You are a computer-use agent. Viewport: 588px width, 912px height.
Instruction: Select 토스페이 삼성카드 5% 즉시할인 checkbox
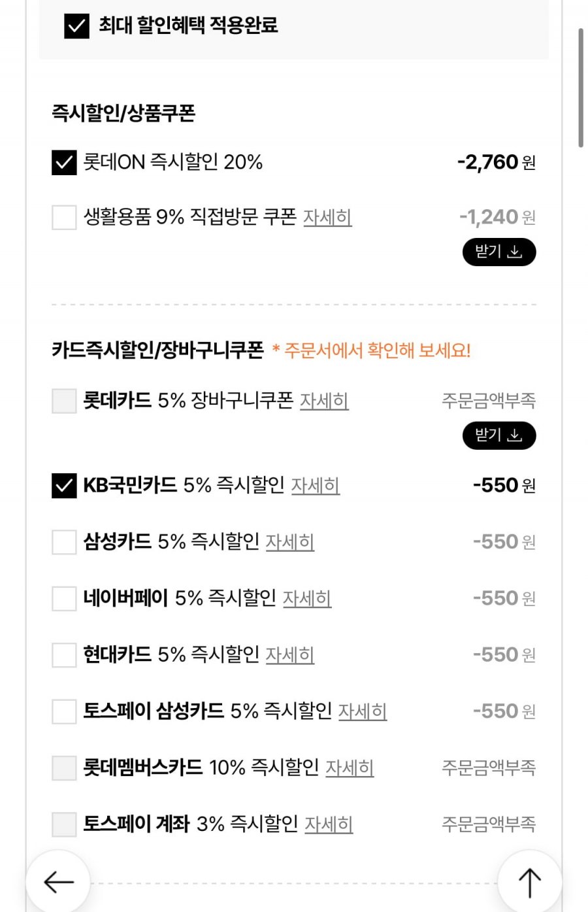(x=64, y=711)
